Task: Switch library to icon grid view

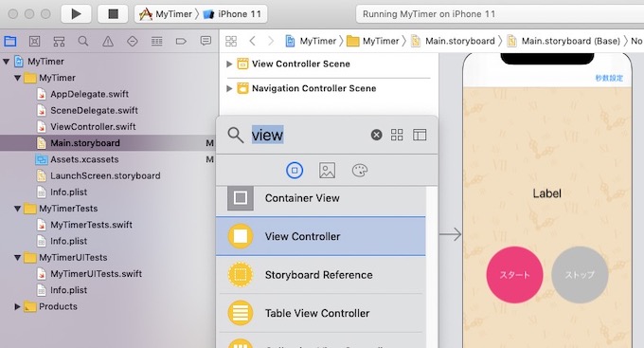Action: [x=397, y=135]
